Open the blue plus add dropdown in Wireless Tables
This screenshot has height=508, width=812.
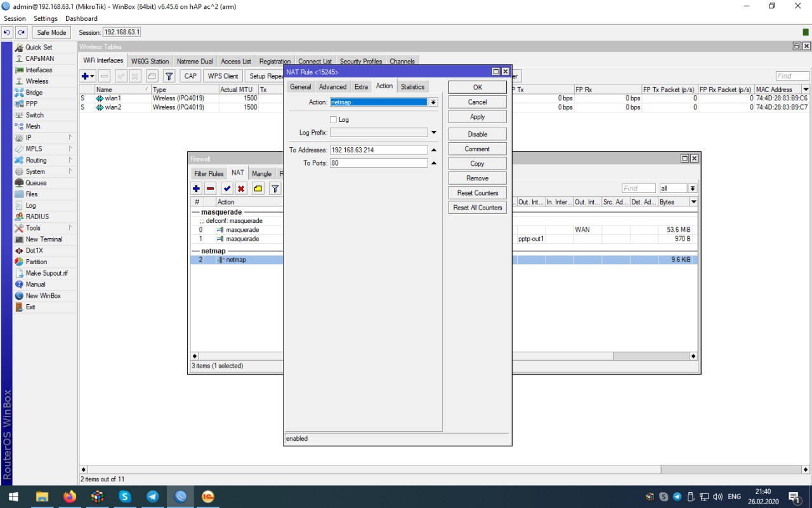[88, 76]
